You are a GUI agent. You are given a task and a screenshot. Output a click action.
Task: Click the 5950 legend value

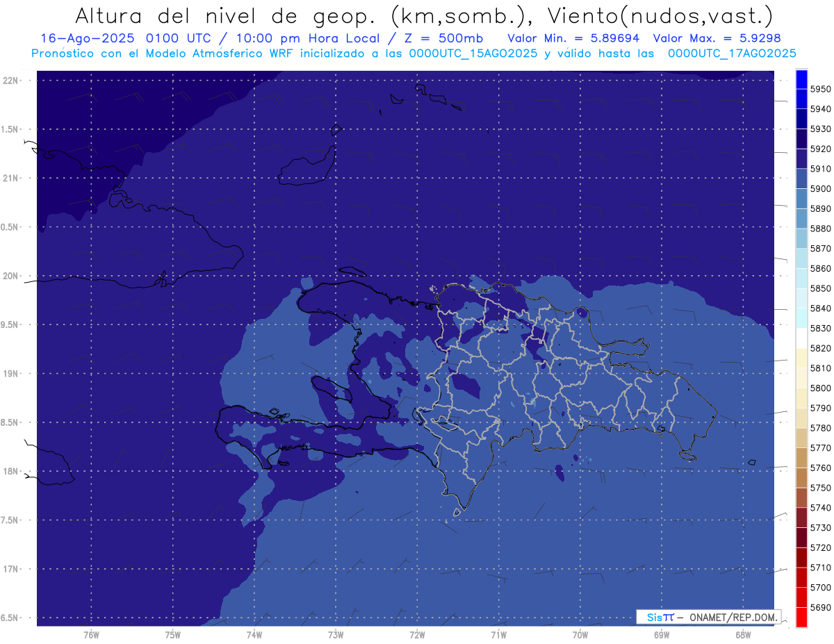point(821,89)
